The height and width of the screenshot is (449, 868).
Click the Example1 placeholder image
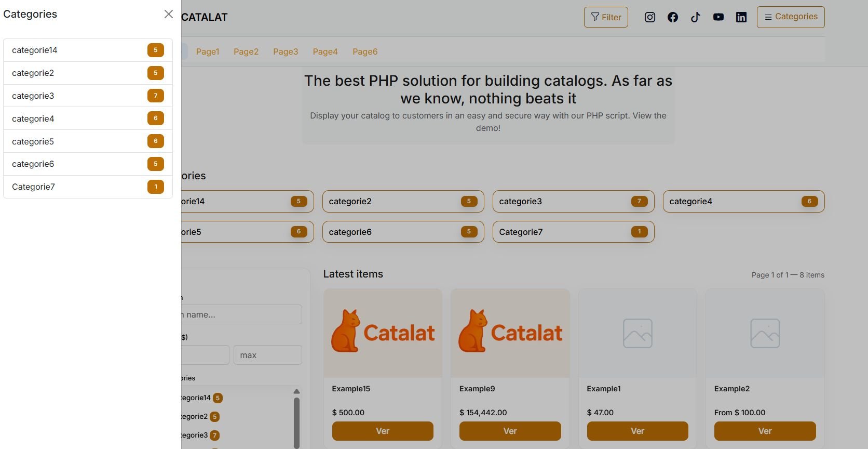(638, 333)
